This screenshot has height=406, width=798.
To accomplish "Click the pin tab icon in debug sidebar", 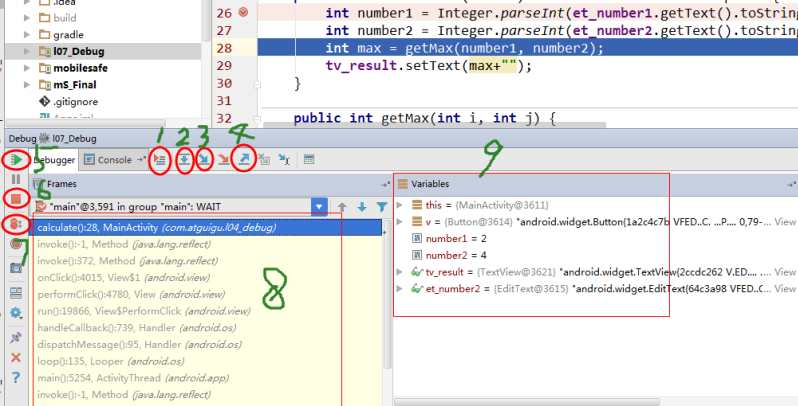I will click(x=16, y=337).
